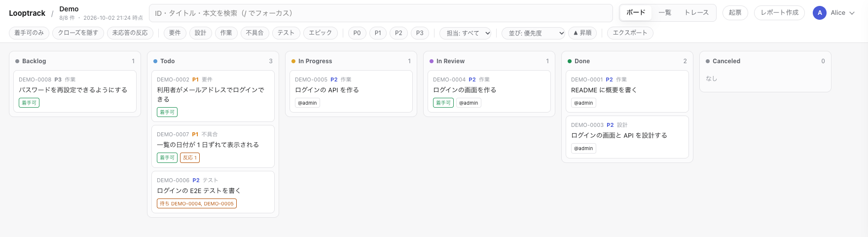Open the 担当: すべて dropdown

[x=466, y=33]
